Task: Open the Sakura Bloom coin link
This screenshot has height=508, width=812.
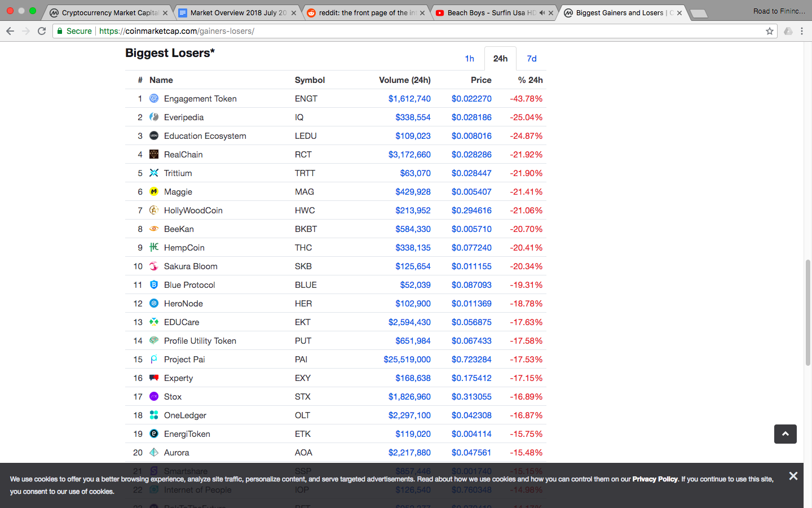Action: click(191, 266)
